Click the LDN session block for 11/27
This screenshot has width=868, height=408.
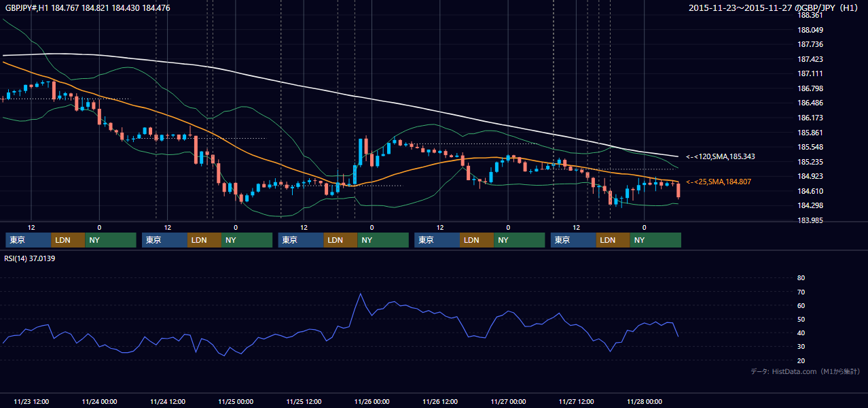(x=613, y=240)
